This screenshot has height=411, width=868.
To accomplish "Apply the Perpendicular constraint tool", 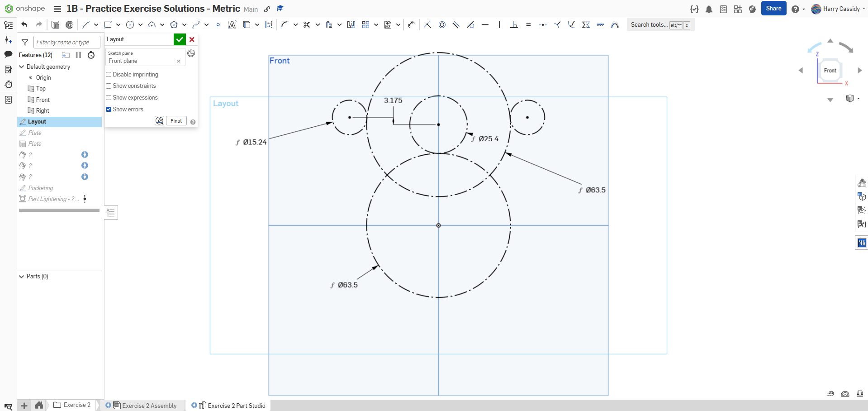I will [x=514, y=25].
